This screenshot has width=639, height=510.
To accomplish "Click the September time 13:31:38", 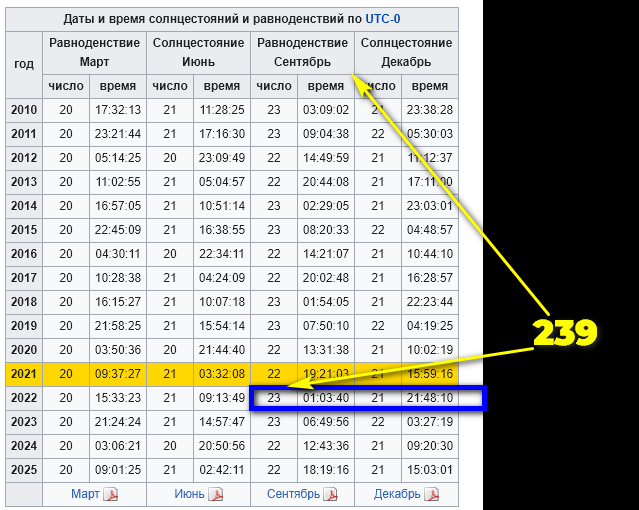I will 326,350.
